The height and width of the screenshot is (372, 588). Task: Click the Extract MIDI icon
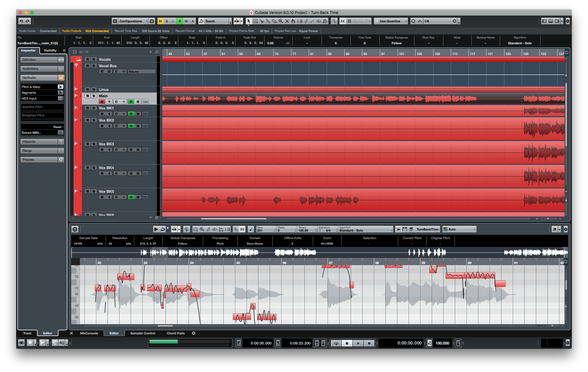click(60, 133)
